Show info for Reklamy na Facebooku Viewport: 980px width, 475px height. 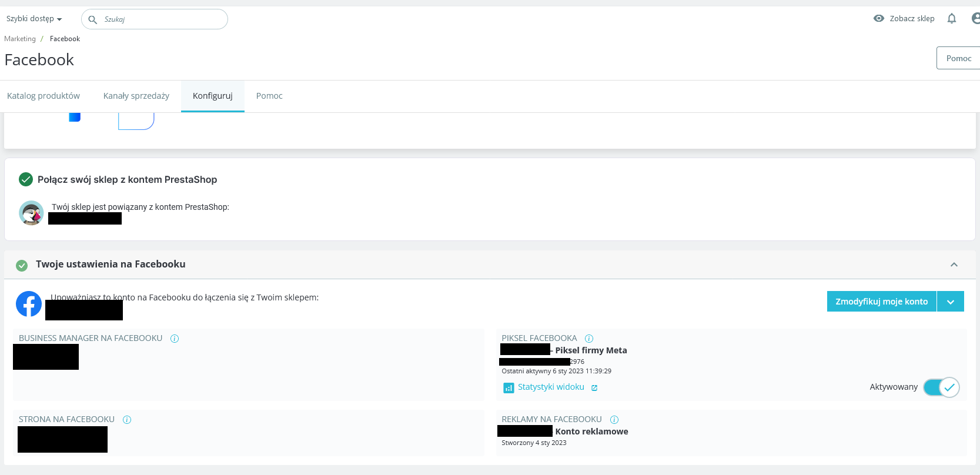click(x=614, y=420)
